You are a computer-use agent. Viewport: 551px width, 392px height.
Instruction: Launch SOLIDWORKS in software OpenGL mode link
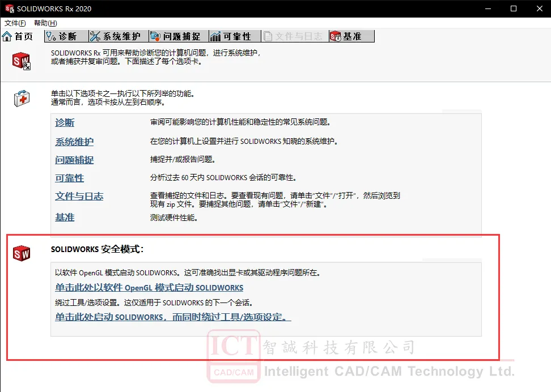(x=149, y=288)
